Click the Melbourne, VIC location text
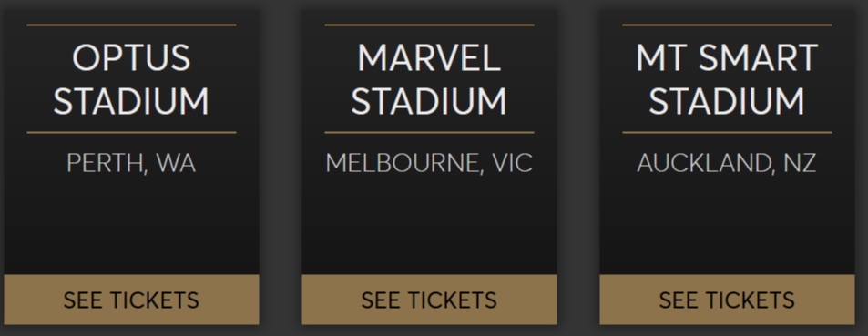Image resolution: width=868 pixels, height=336 pixels. click(x=429, y=163)
